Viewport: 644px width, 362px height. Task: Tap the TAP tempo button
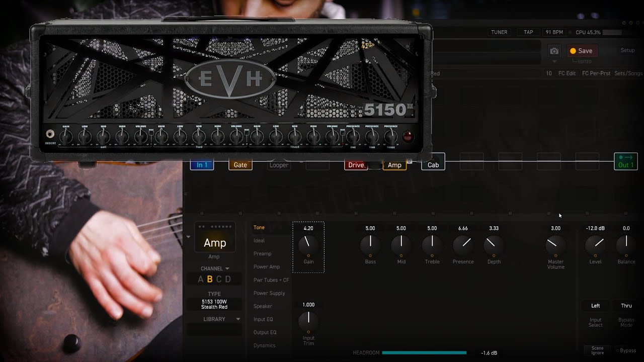point(528,32)
